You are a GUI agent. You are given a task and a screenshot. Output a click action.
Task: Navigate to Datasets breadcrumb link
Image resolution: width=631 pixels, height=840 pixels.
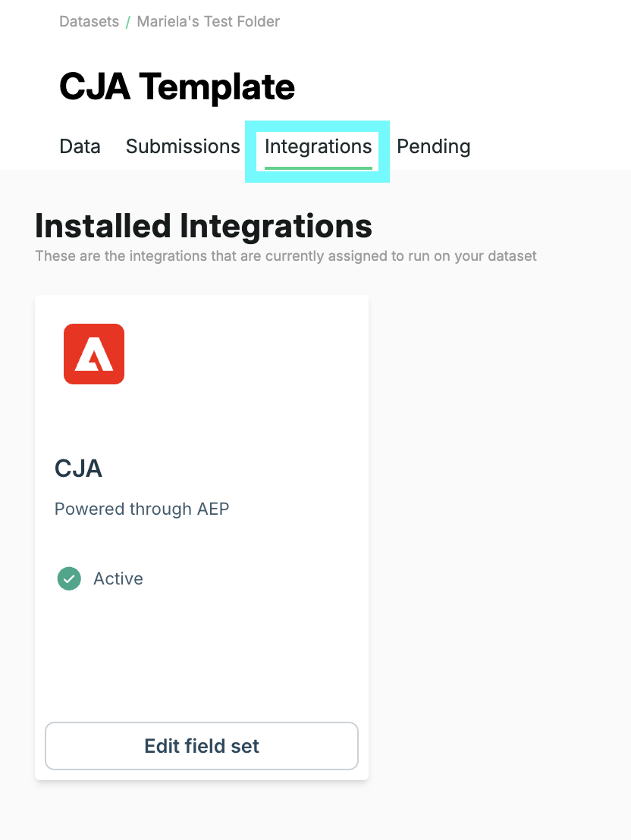[x=89, y=21]
